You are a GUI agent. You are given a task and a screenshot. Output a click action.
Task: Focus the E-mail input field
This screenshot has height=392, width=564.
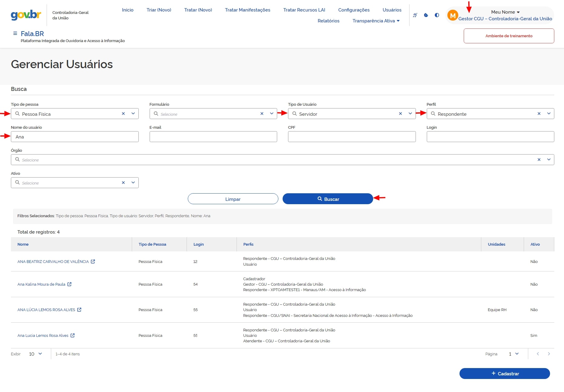point(213,137)
